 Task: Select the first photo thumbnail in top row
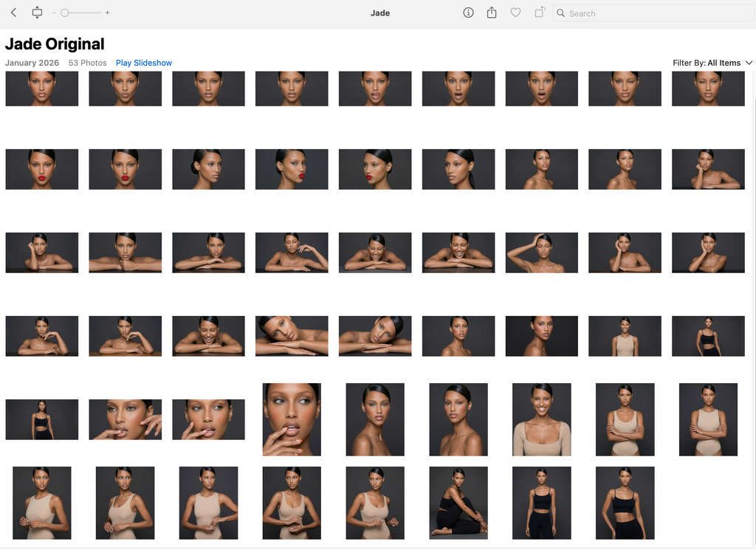coord(41,89)
